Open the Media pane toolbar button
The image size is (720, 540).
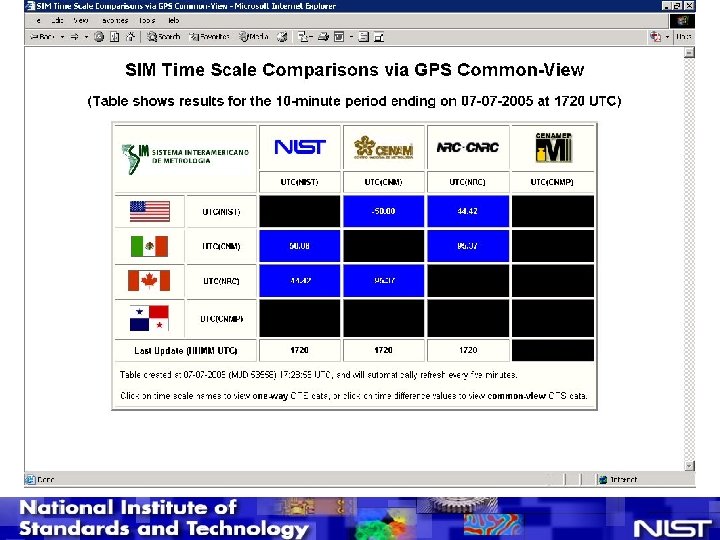253,37
